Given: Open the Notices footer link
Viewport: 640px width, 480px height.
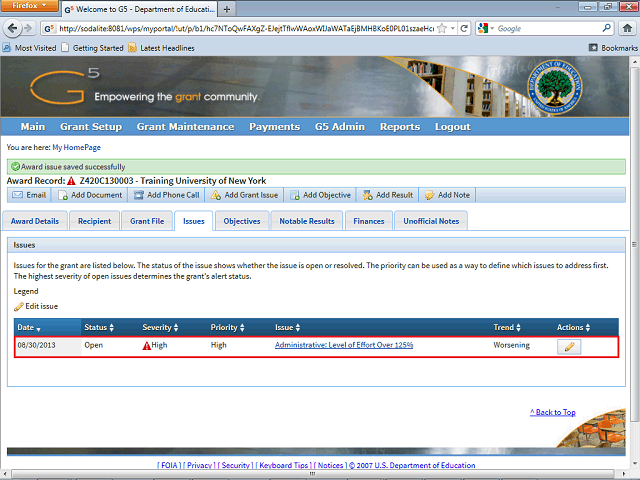Looking at the screenshot, I should 330,465.
